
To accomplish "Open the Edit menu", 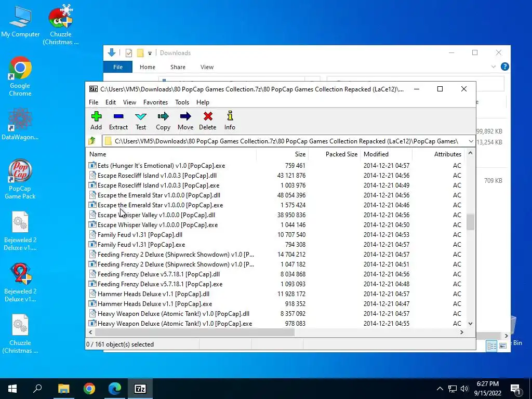I will pyautogui.click(x=111, y=102).
